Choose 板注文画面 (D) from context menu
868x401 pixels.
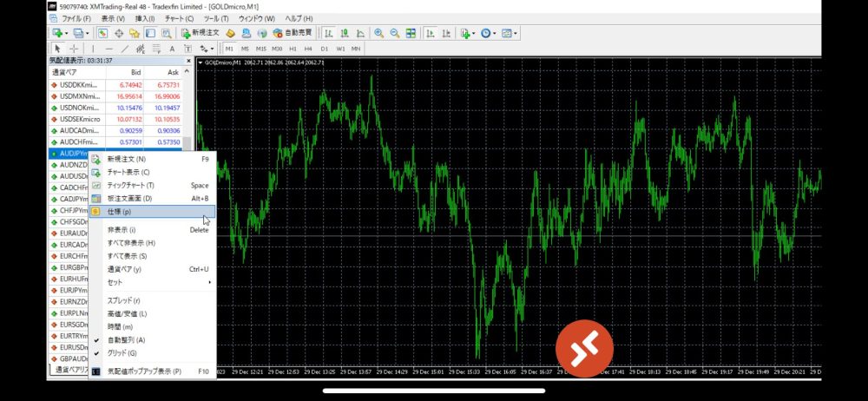(x=152, y=198)
